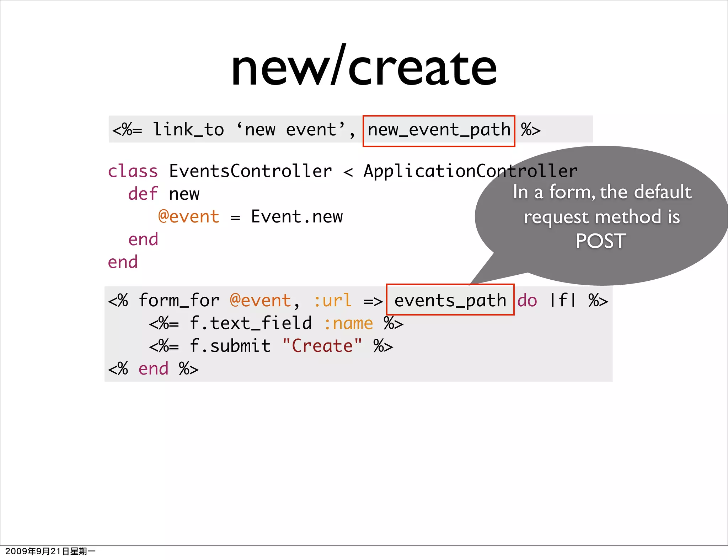The image size is (728, 560).
Task: Click the red-boxed events_path text
Action: 450,300
